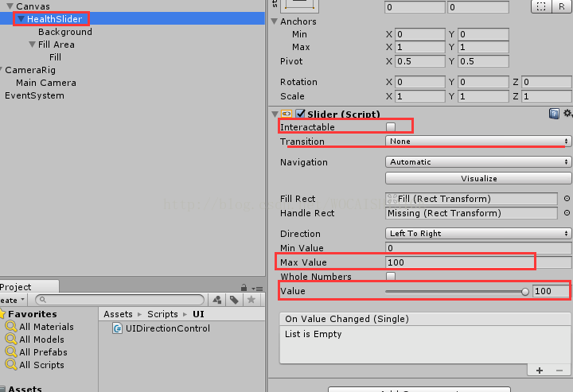The height and width of the screenshot is (392, 573).
Task: Select All Prefabs in Favorites
Action: pyautogui.click(x=43, y=352)
